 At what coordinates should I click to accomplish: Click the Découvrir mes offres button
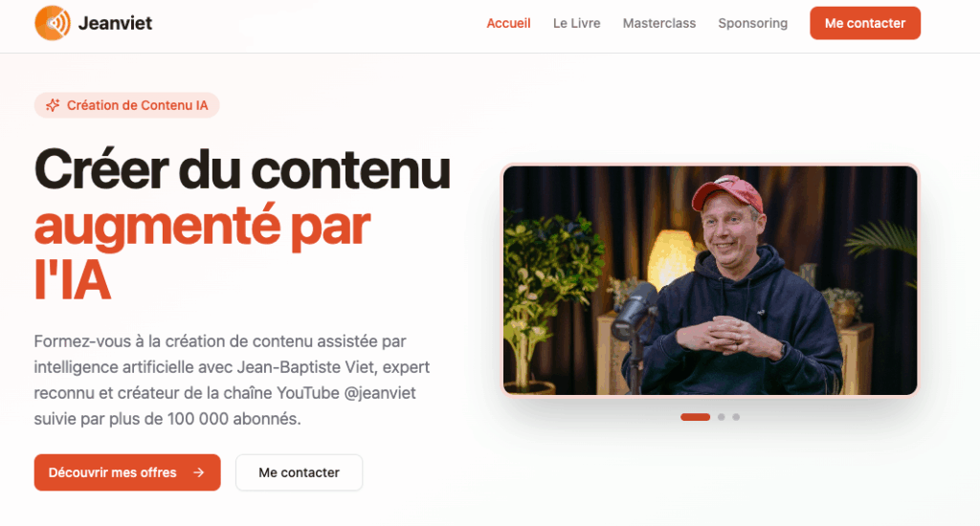(127, 472)
